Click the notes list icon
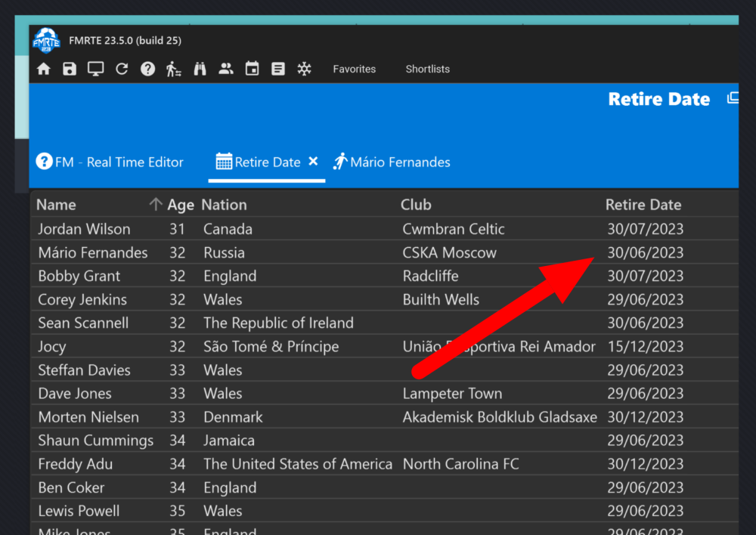The height and width of the screenshot is (535, 756). point(277,69)
